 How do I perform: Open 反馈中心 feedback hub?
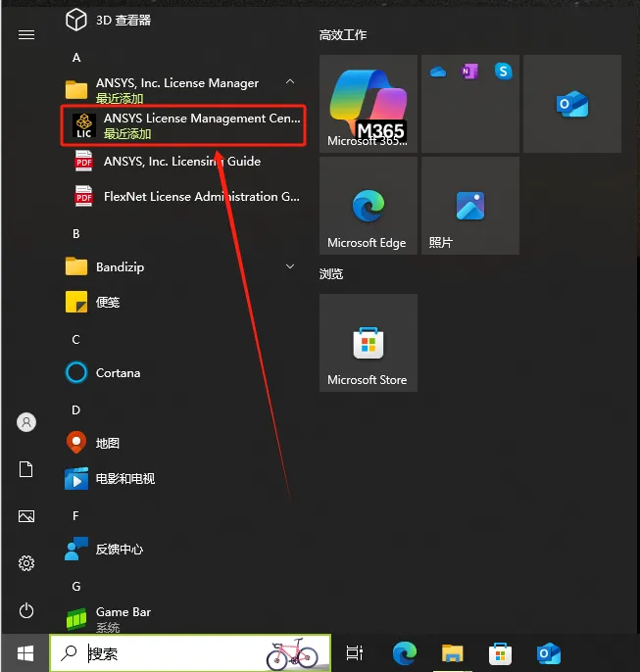(104, 549)
